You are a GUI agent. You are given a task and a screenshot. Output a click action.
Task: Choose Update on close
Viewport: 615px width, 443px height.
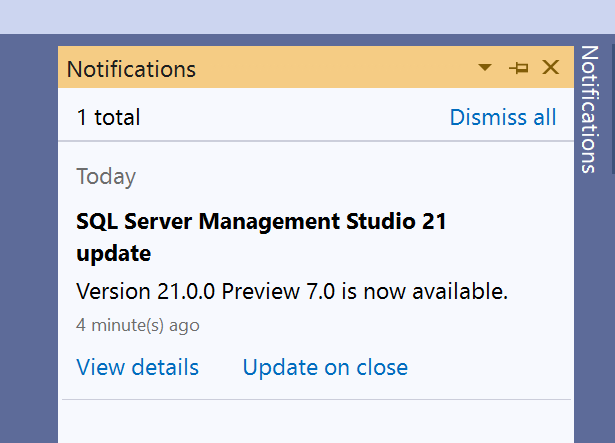[325, 367]
